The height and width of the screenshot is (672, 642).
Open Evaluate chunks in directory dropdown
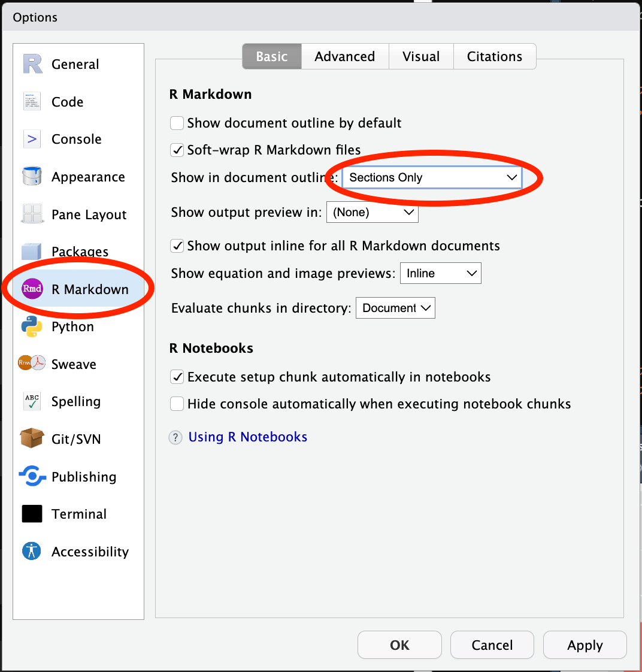coord(396,308)
